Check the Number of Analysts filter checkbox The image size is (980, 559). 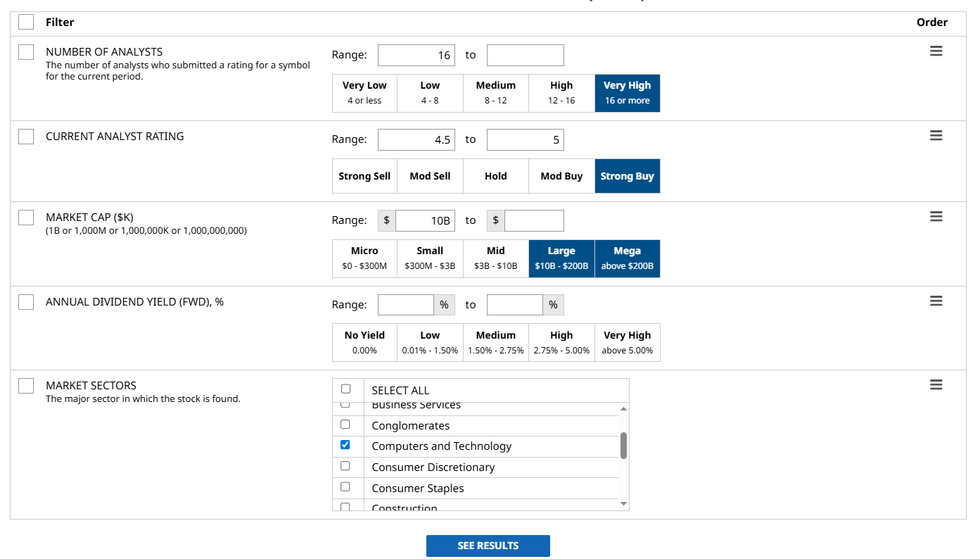[x=26, y=52]
